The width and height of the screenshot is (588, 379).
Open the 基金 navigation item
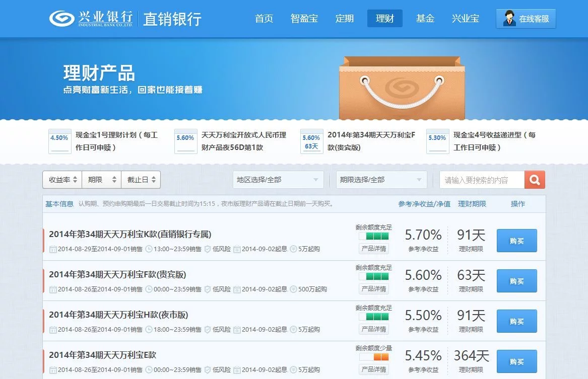(425, 18)
